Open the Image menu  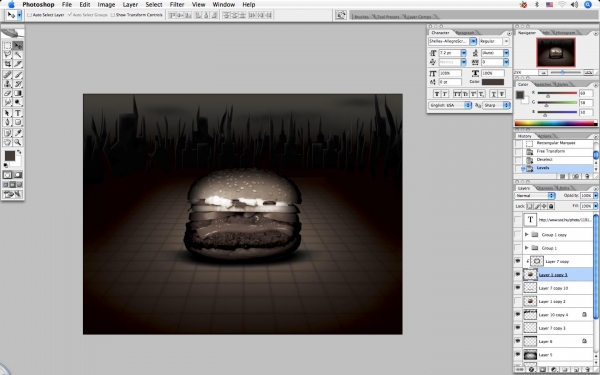(106, 5)
